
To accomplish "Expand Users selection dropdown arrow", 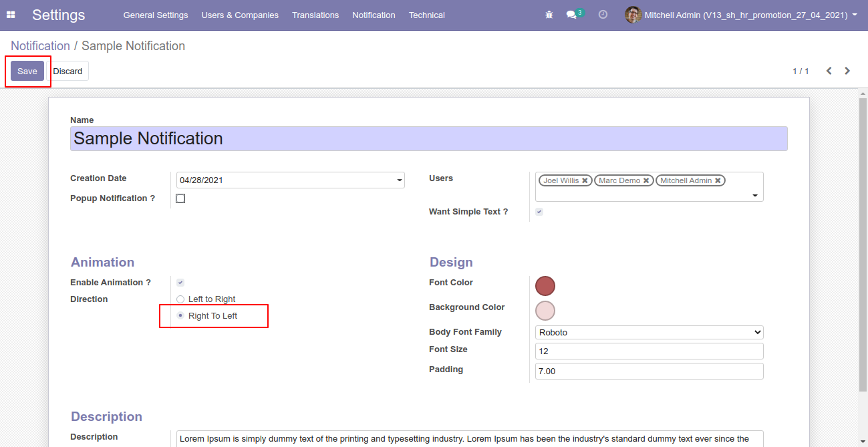I will 755,196.
